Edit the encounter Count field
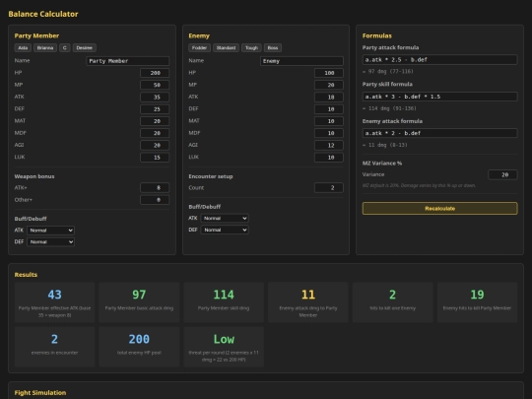The image size is (532, 399). pyautogui.click(x=329, y=187)
